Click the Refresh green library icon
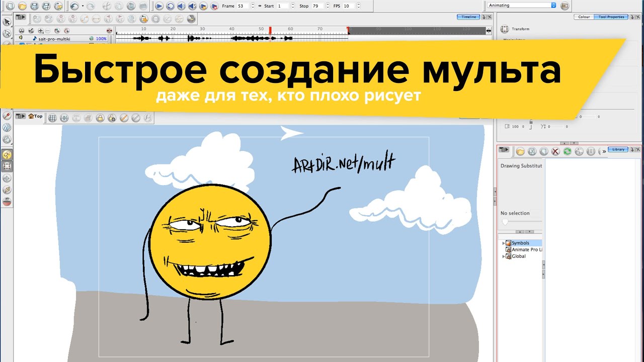The width and height of the screenshot is (644, 362). point(567,151)
